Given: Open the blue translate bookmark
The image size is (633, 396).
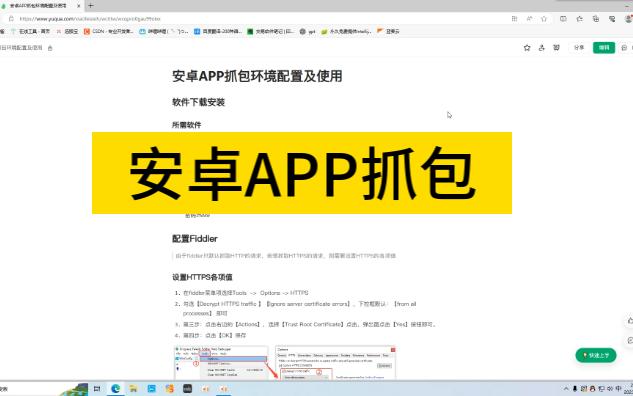Looking at the screenshot, I should tap(218, 31).
